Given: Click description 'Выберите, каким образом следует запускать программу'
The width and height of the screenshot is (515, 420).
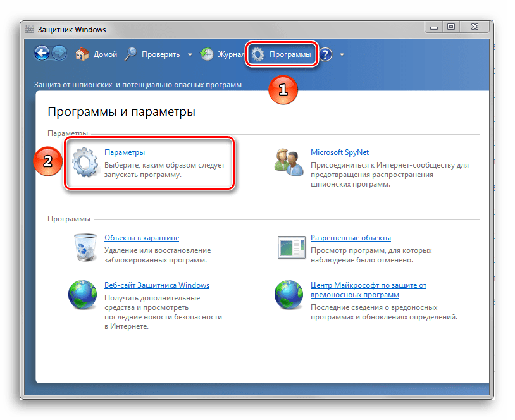Looking at the screenshot, I should coord(164,170).
